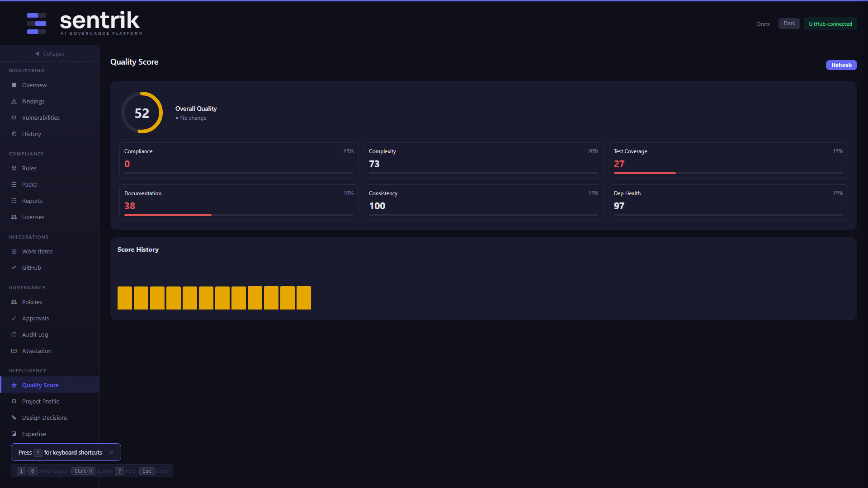This screenshot has width=868, height=488.
Task: Open Findings from the Monitoring section
Action: (x=33, y=101)
